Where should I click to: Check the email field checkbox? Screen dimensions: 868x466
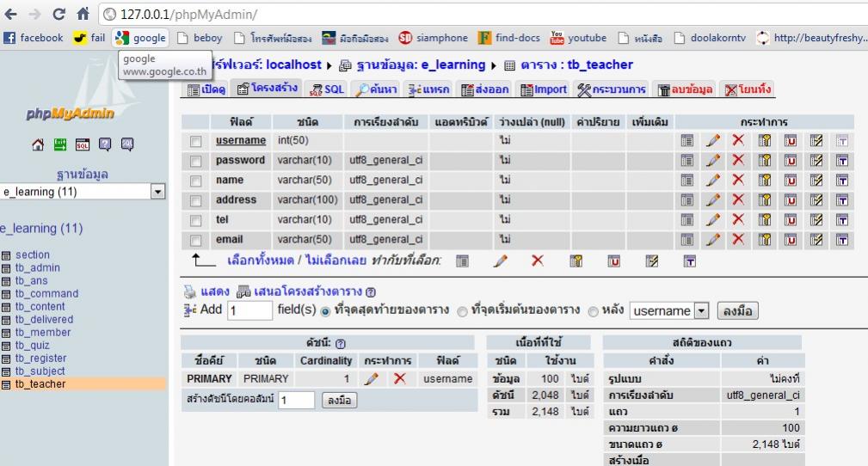(x=195, y=240)
